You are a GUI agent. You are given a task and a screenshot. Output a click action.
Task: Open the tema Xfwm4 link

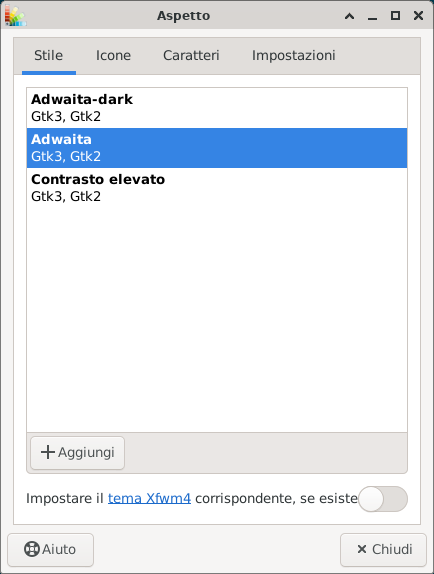(x=149, y=499)
